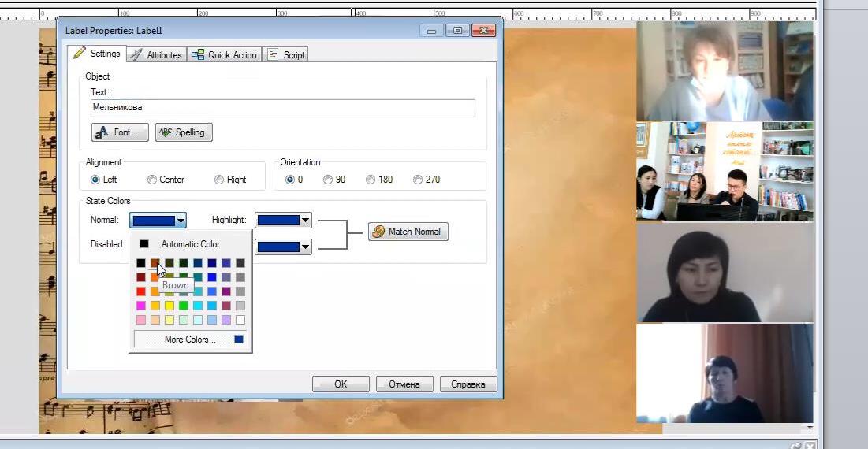Image resolution: width=868 pixels, height=449 pixels.
Task: Pick the white swatch in the palette
Action: (240, 320)
